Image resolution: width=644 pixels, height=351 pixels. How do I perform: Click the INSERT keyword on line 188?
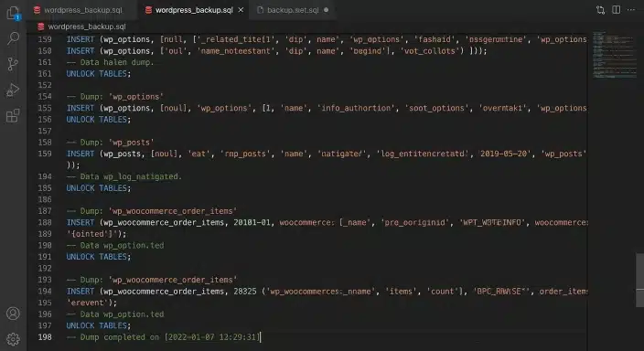(x=80, y=222)
